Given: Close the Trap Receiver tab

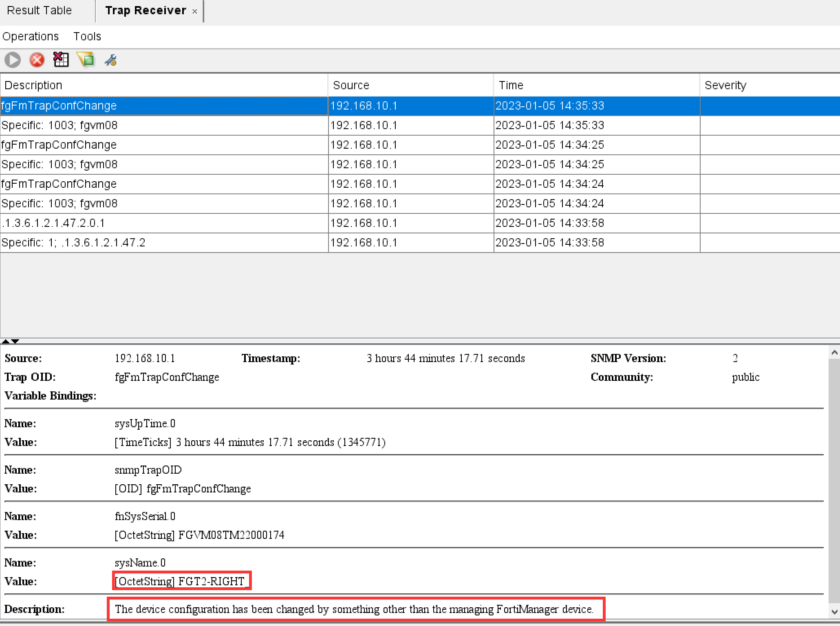Looking at the screenshot, I should click(x=195, y=11).
